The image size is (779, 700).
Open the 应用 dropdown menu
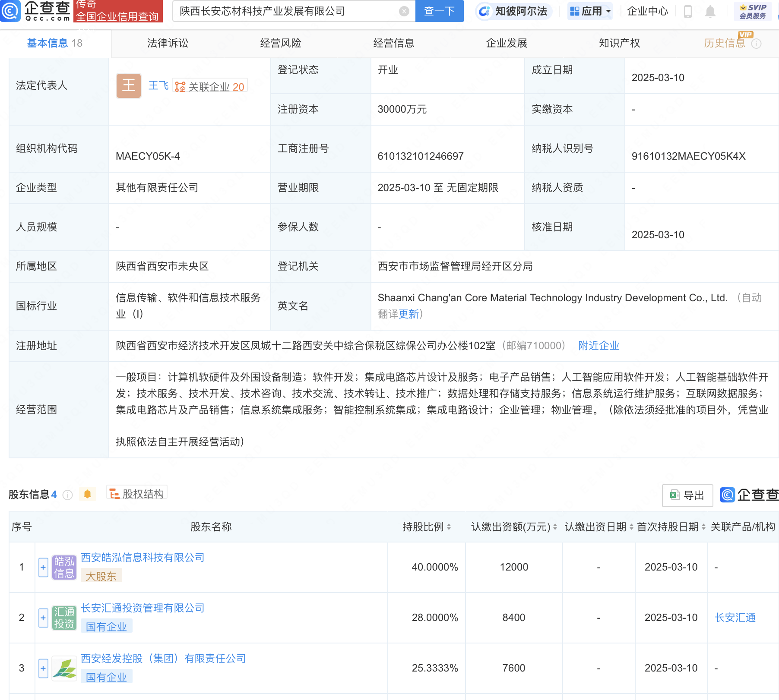tap(590, 11)
